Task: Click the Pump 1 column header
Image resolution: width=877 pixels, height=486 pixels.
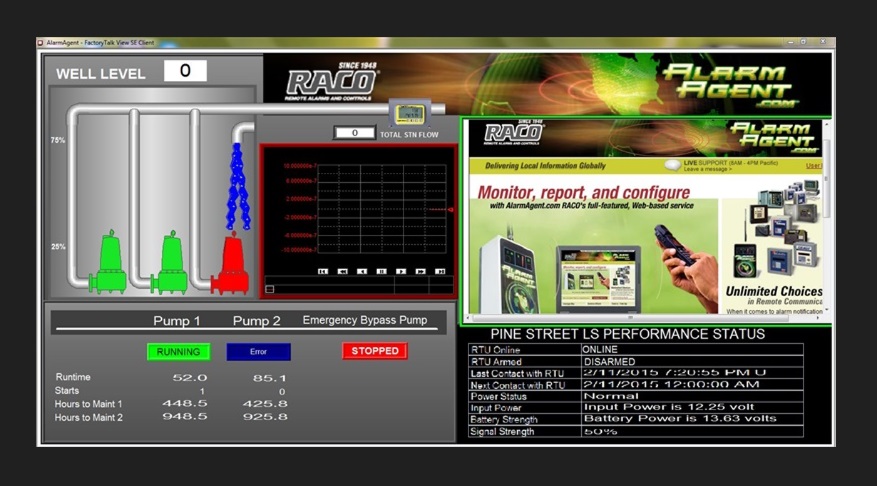Action: click(x=177, y=321)
